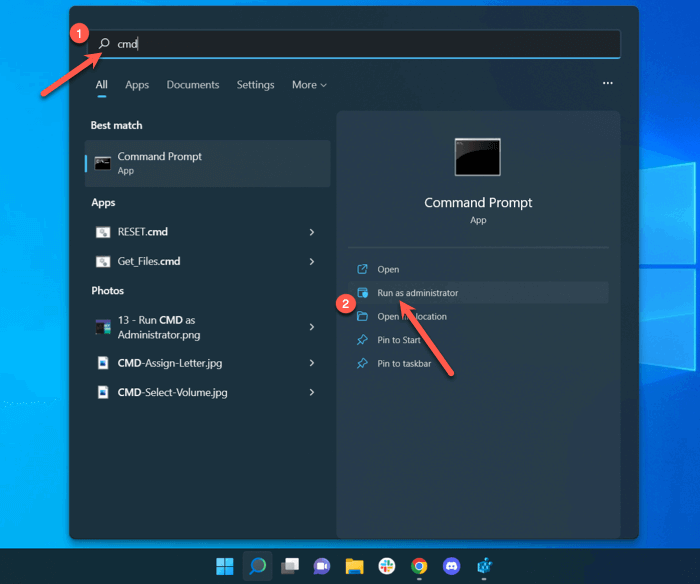Image resolution: width=700 pixels, height=584 pixels.
Task: Open CMD-Select-Volume.jpg result
Action: 208,392
